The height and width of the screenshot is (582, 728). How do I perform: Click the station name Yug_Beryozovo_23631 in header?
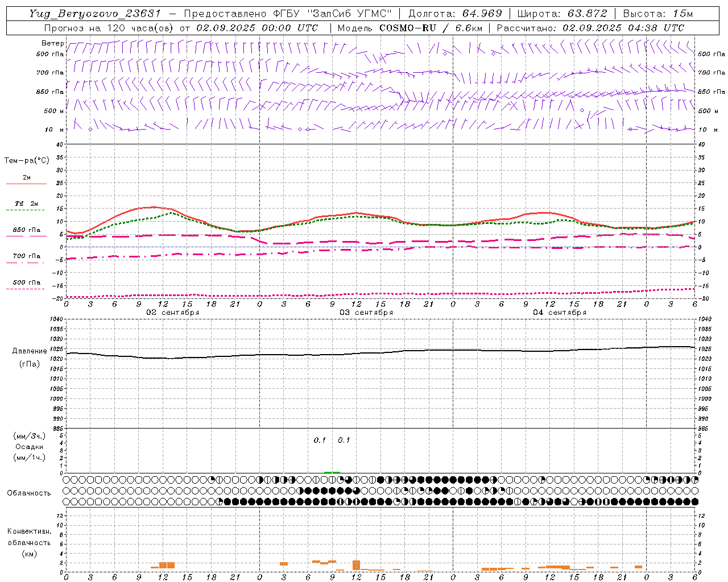96,14
